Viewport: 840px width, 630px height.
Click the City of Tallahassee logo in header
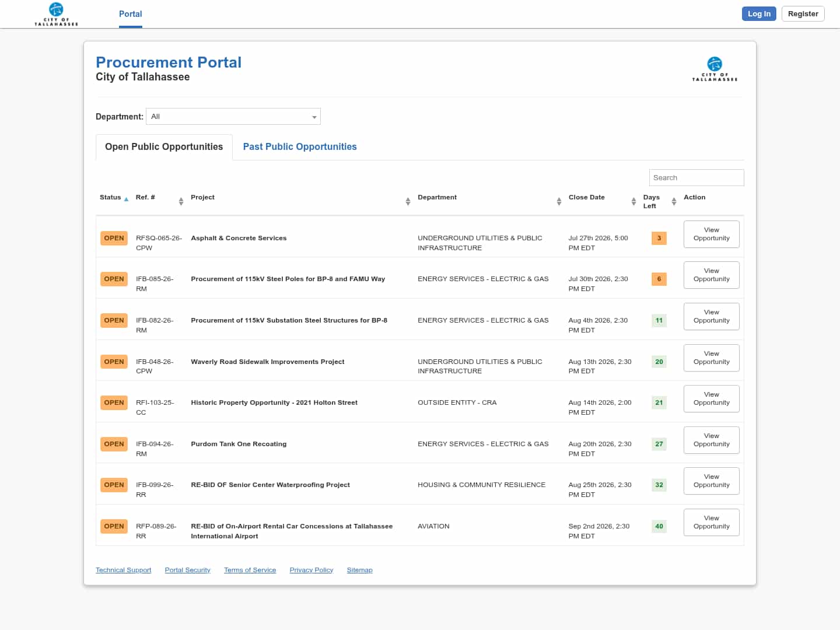[56, 14]
